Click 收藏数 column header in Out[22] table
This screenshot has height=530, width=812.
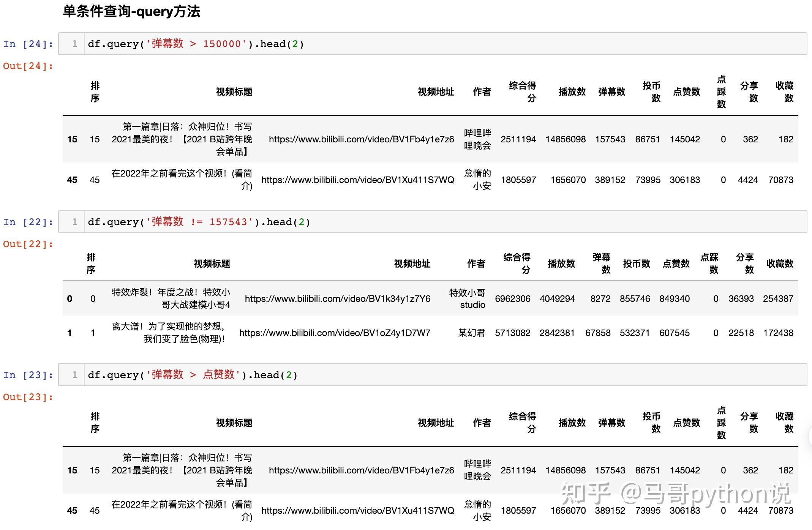coord(779,264)
